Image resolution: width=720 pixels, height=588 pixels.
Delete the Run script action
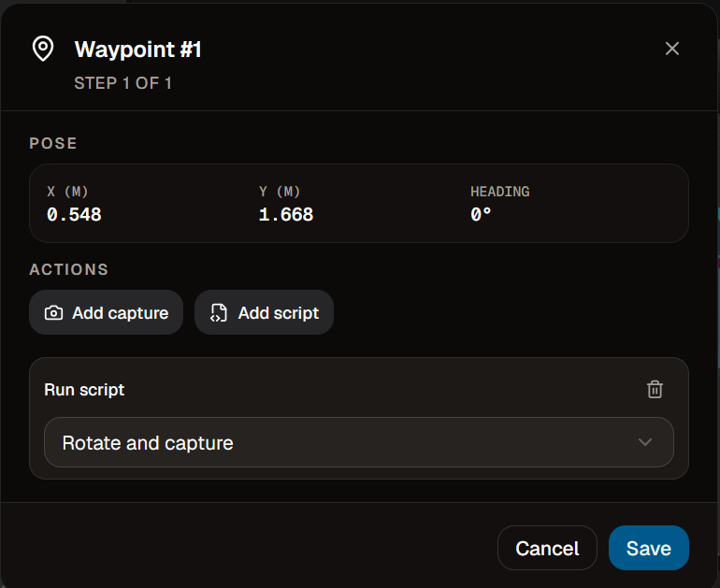(655, 389)
